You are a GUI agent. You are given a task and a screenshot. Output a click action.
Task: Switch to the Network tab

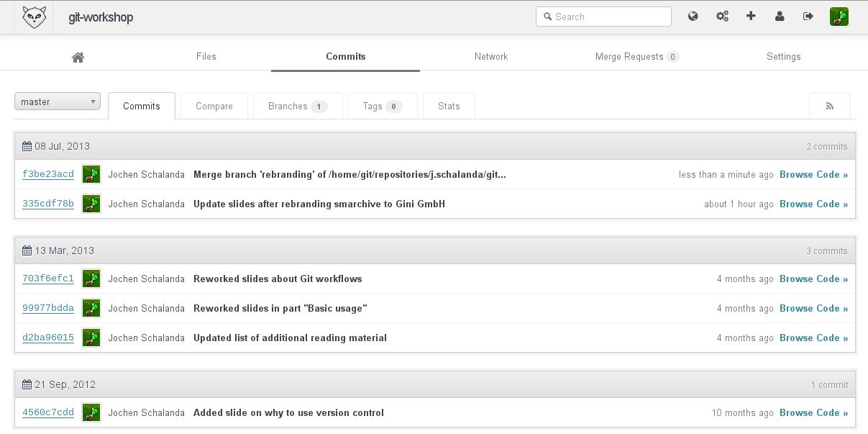point(491,56)
